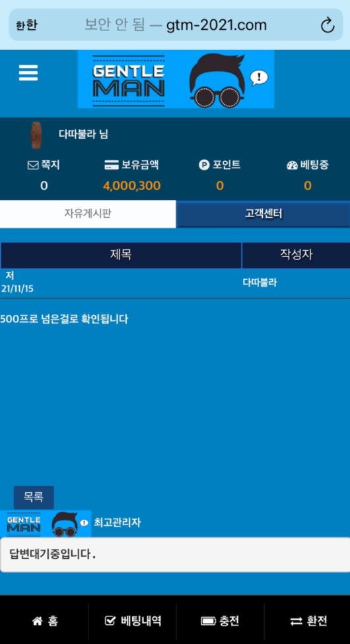Go home via the 홈 icon
This screenshot has height=644, width=350.
pos(38,621)
